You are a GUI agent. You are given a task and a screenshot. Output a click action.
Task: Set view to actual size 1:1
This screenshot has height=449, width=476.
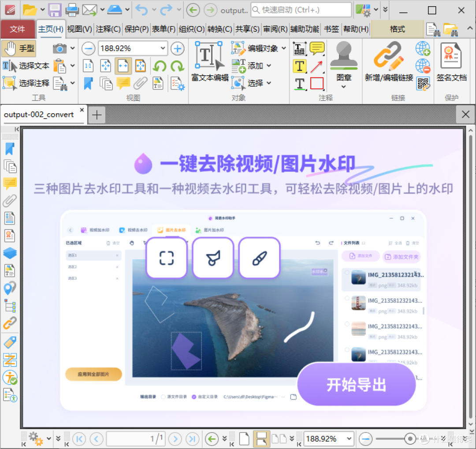point(88,66)
